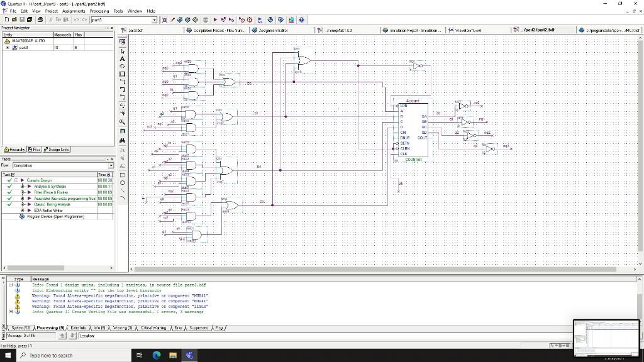Switch to the Hierarchy tab

14,150
